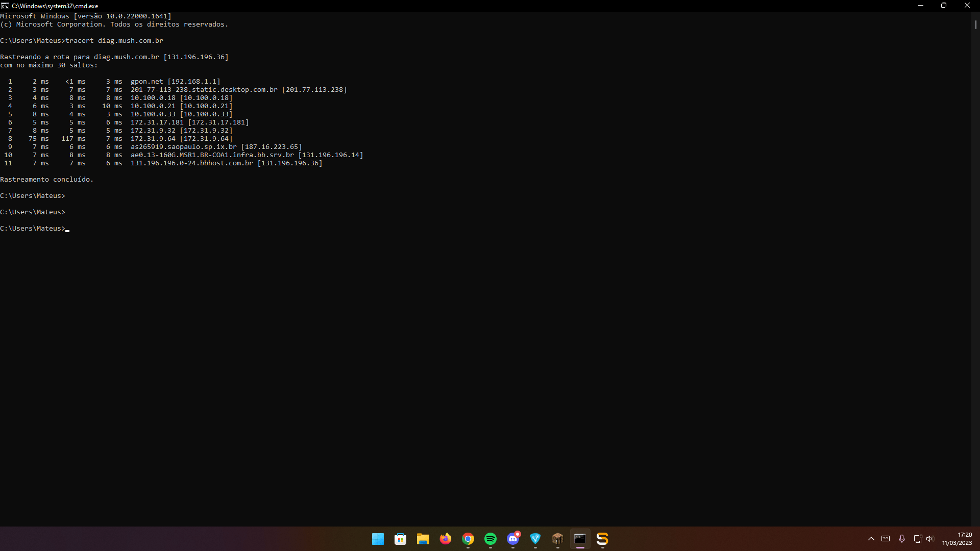Click the microphone tray icon
This screenshot has height=551, width=980.
pyautogui.click(x=902, y=539)
